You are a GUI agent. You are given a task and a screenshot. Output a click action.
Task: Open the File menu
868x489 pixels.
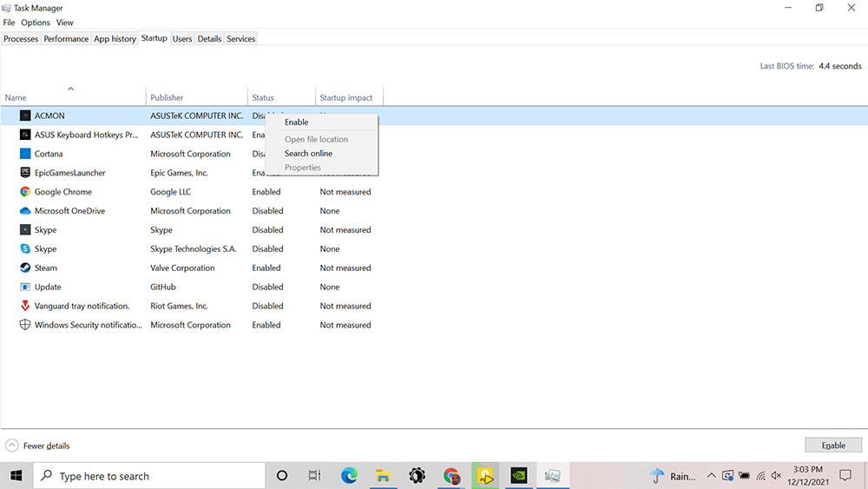pos(9,23)
